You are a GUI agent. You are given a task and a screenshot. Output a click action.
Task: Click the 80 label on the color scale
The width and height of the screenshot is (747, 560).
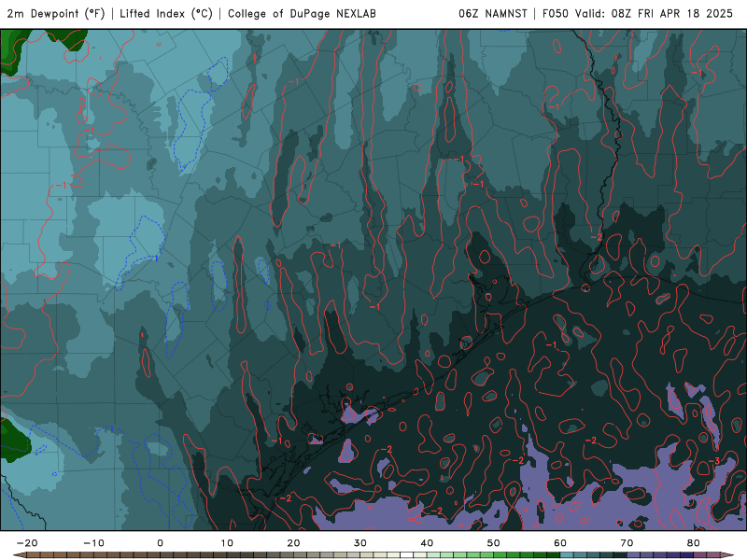(x=694, y=543)
